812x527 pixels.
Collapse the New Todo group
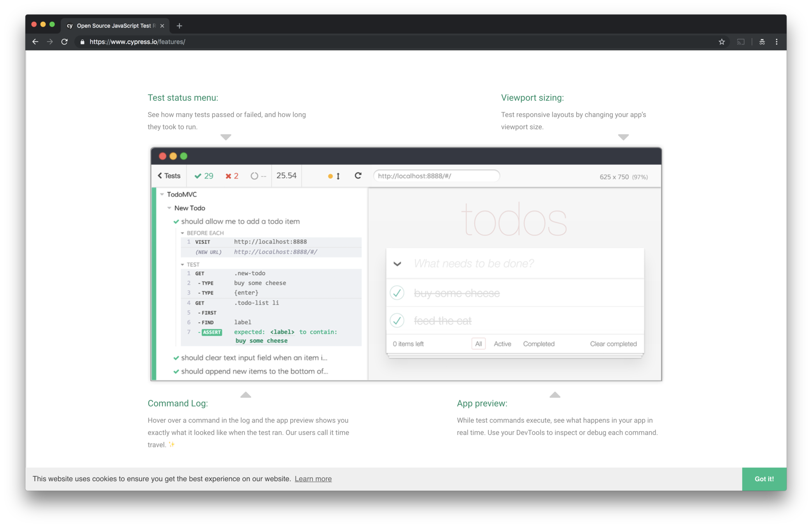pyautogui.click(x=169, y=208)
